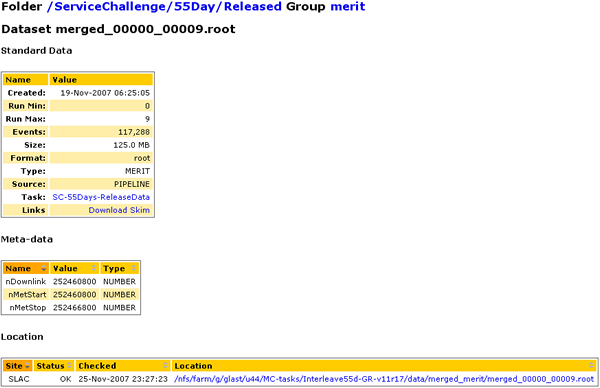This screenshot has width=600, height=388.
Task: Sort Meta-data table by Name icon
Action: [x=44, y=268]
